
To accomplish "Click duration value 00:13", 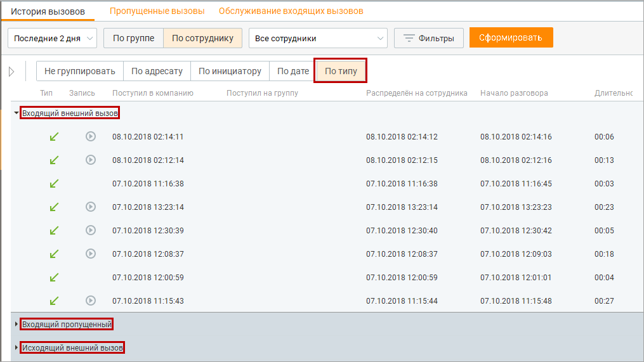I will pyautogui.click(x=604, y=160).
